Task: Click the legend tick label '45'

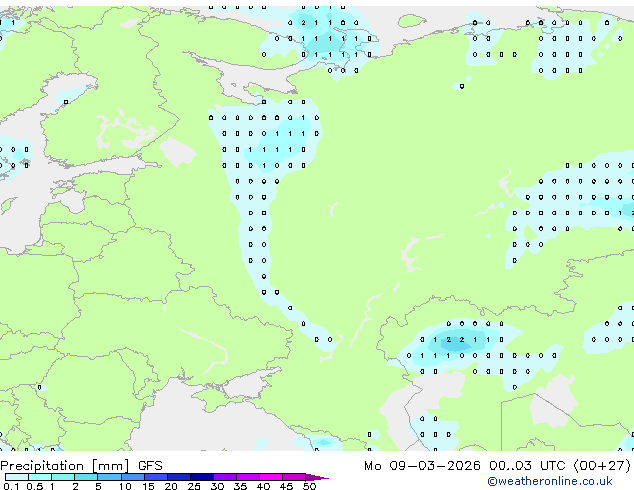Action: point(286,486)
